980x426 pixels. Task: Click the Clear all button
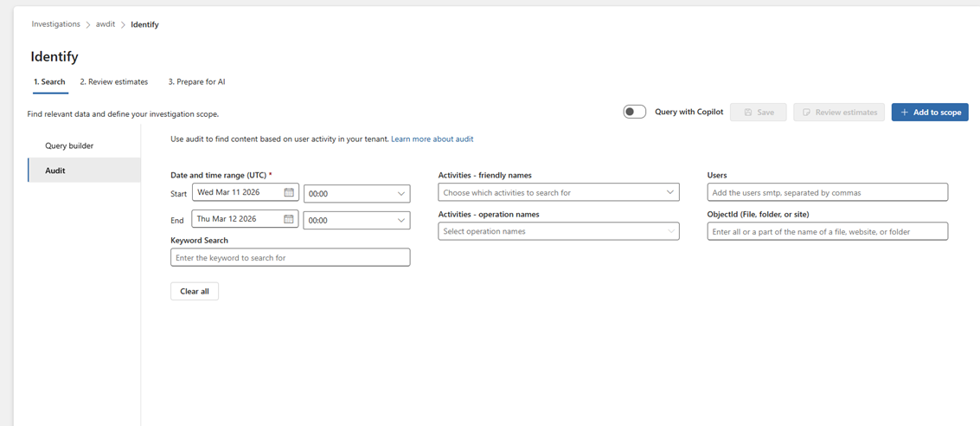tap(195, 292)
